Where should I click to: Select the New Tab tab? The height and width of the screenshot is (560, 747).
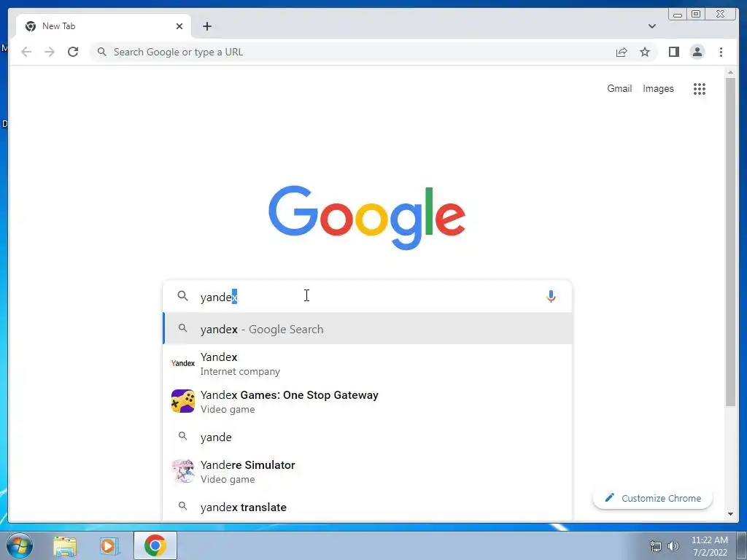click(104, 26)
